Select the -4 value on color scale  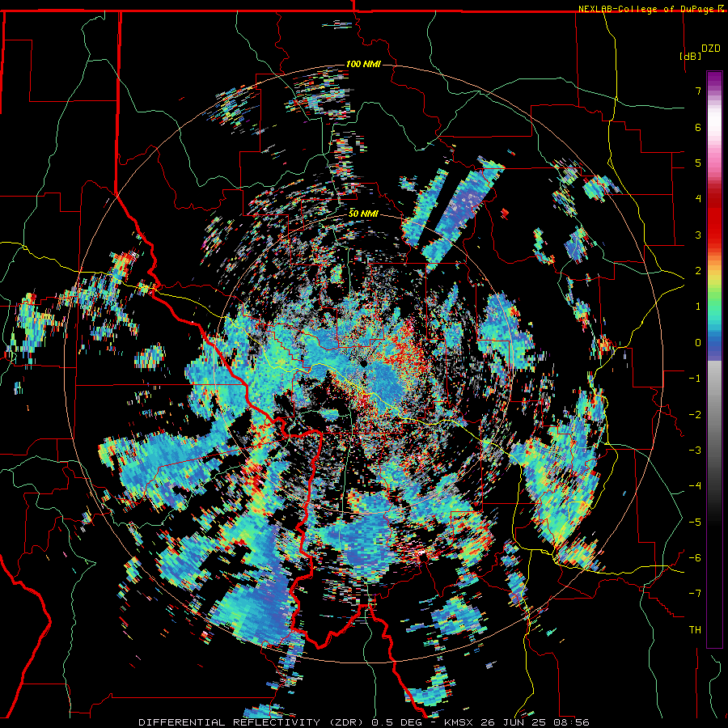[695, 485]
